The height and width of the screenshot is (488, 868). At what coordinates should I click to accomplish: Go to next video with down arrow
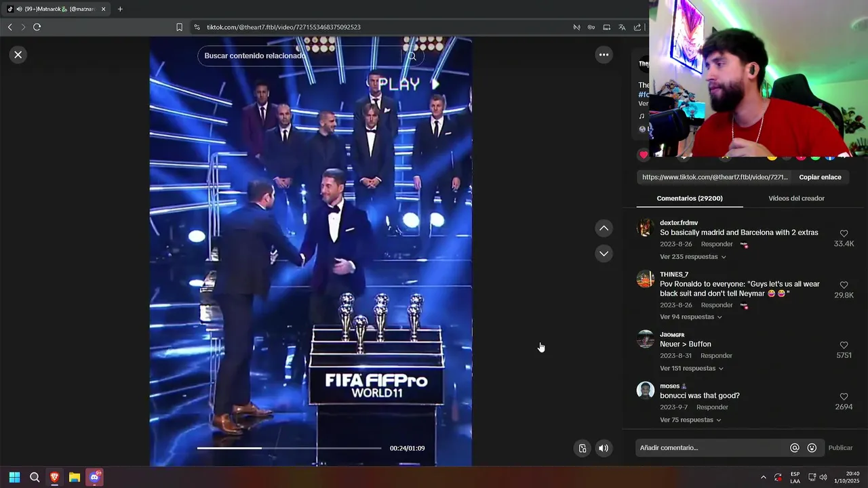point(604,253)
